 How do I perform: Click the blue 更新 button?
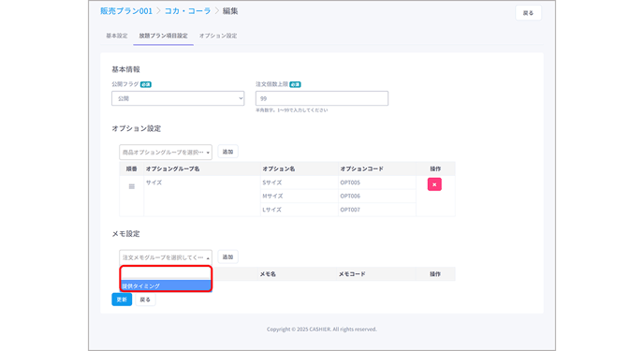tap(122, 300)
